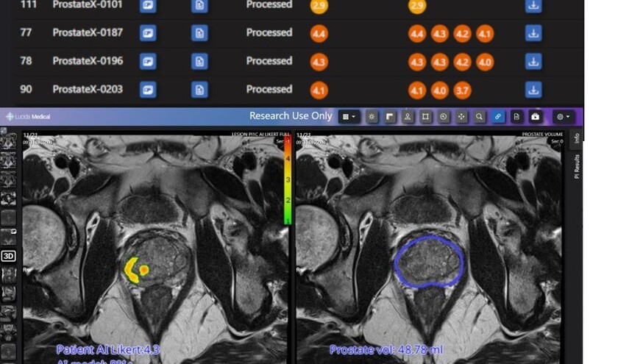
Task: Click the 4.1 lesion badge in ProstateX-0187 row
Action: coord(485,34)
